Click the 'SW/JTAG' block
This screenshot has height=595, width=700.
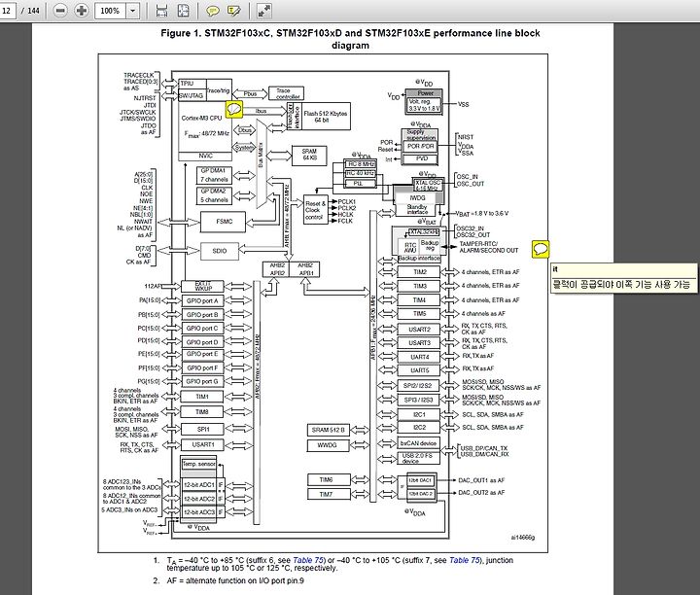tap(192, 95)
